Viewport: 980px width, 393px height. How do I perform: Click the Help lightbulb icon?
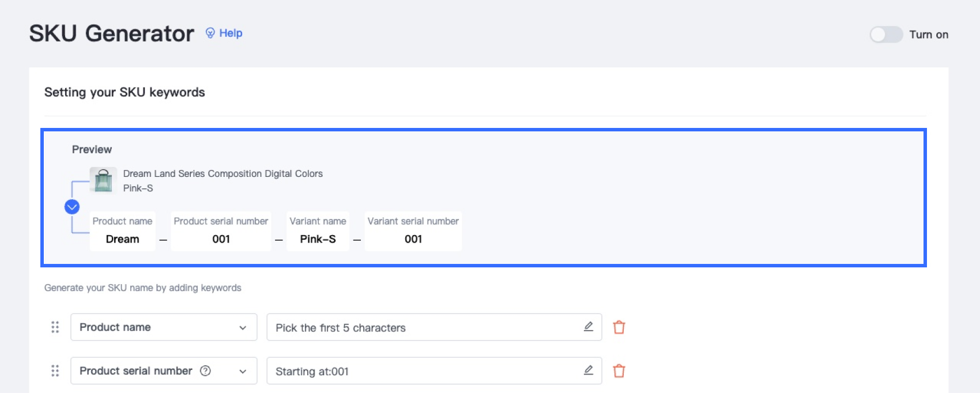(210, 33)
